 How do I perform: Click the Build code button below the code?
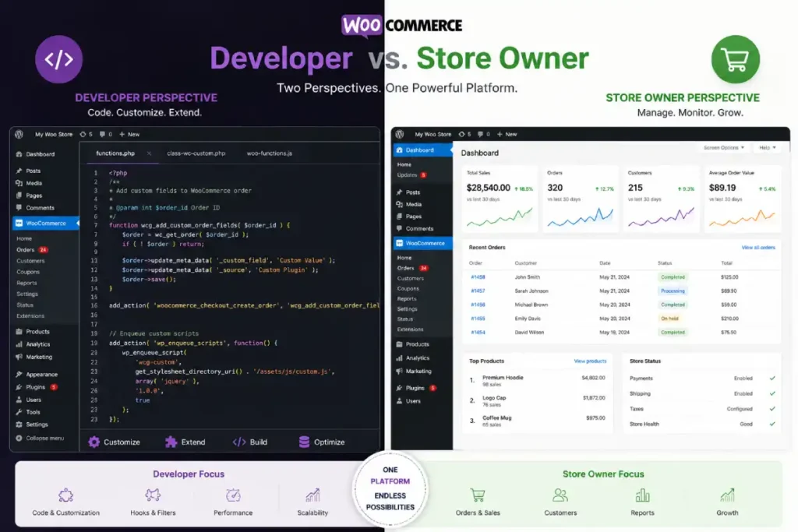pyautogui.click(x=250, y=442)
